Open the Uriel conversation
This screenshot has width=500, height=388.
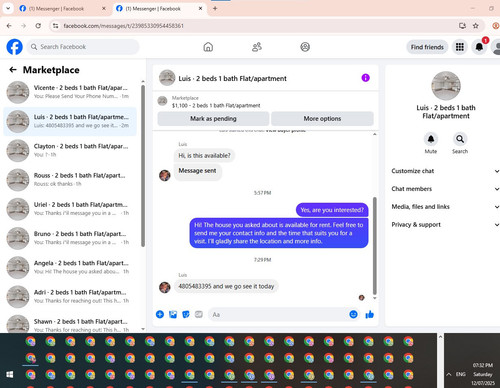coord(70,209)
